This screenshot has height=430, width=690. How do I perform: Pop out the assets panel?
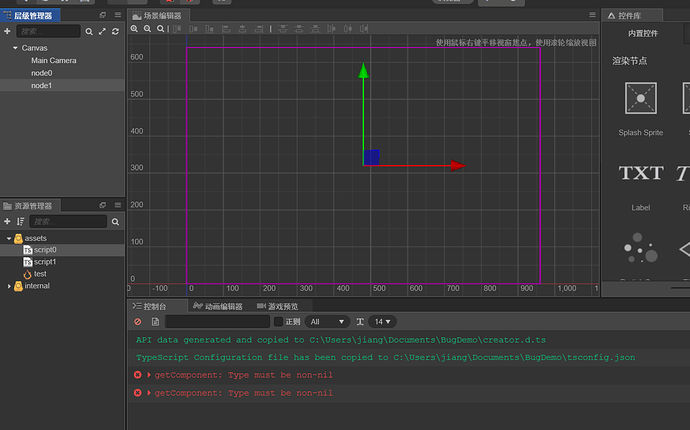click(x=103, y=205)
